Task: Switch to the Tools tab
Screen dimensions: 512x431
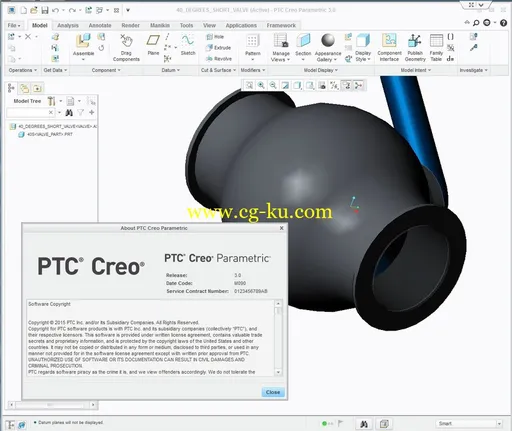Action: pyautogui.click(x=186, y=25)
